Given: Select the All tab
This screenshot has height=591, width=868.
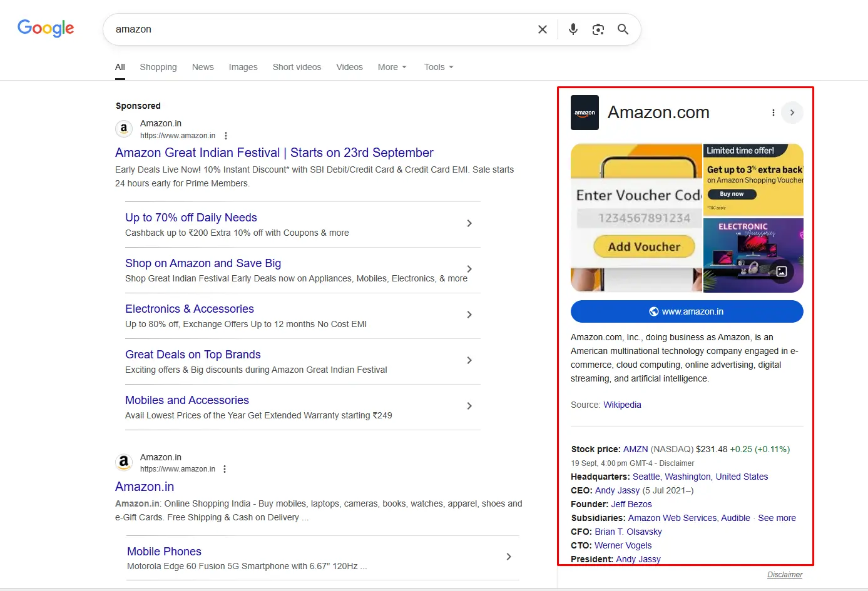Looking at the screenshot, I should coord(120,67).
